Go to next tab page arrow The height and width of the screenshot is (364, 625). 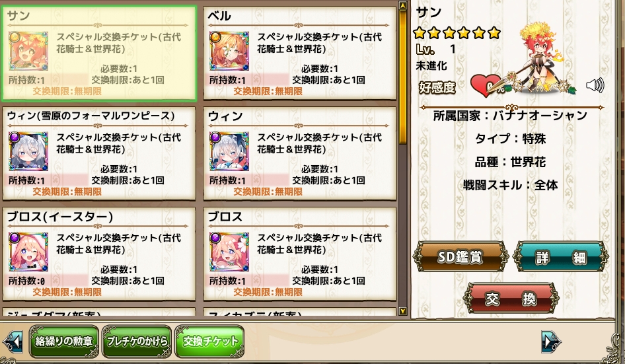(551, 342)
